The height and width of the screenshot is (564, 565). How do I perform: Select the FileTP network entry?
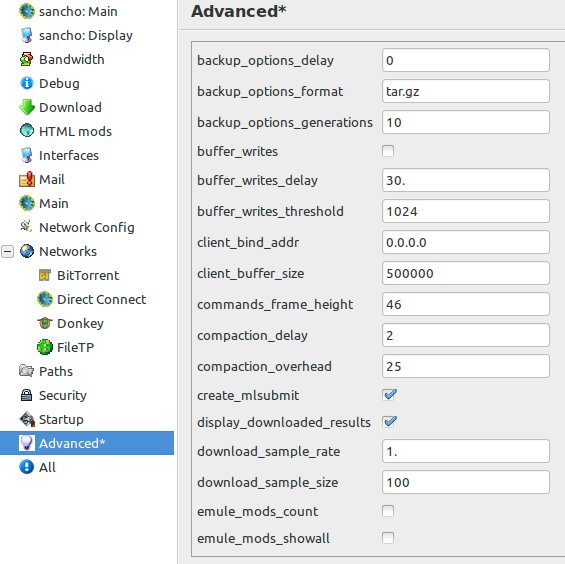[76, 347]
